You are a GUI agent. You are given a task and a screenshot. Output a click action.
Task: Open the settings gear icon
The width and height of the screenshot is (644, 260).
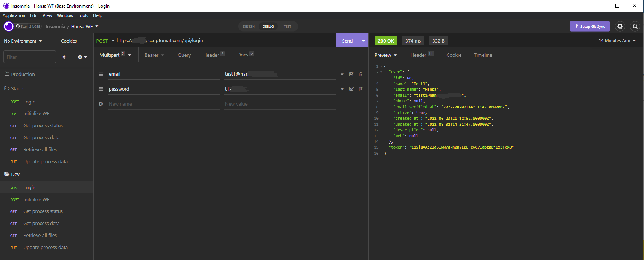pyautogui.click(x=620, y=26)
